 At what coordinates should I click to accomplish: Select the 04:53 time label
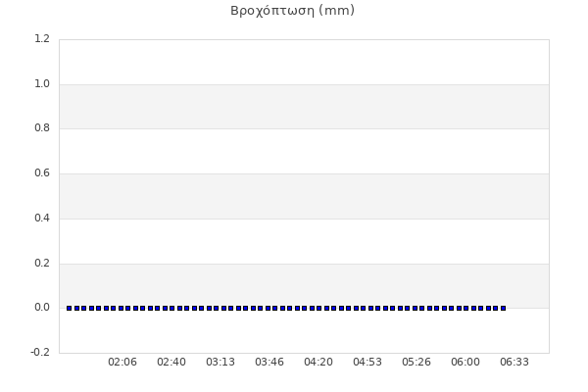click(367, 363)
